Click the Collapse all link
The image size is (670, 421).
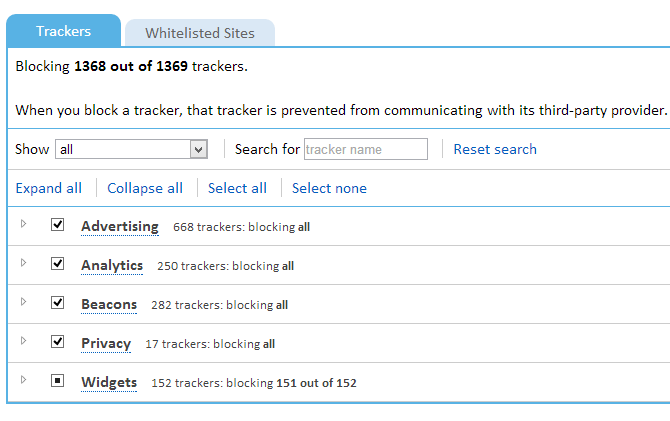pyautogui.click(x=145, y=188)
